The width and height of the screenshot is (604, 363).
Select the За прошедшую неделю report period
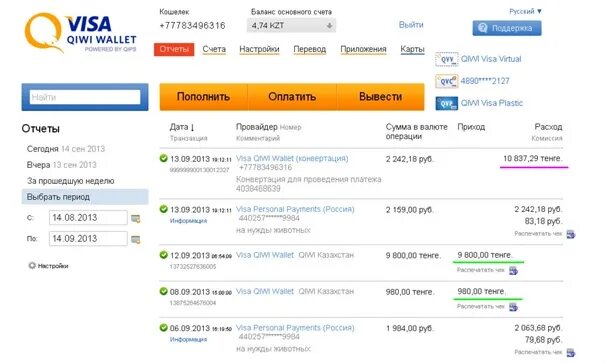70,181
